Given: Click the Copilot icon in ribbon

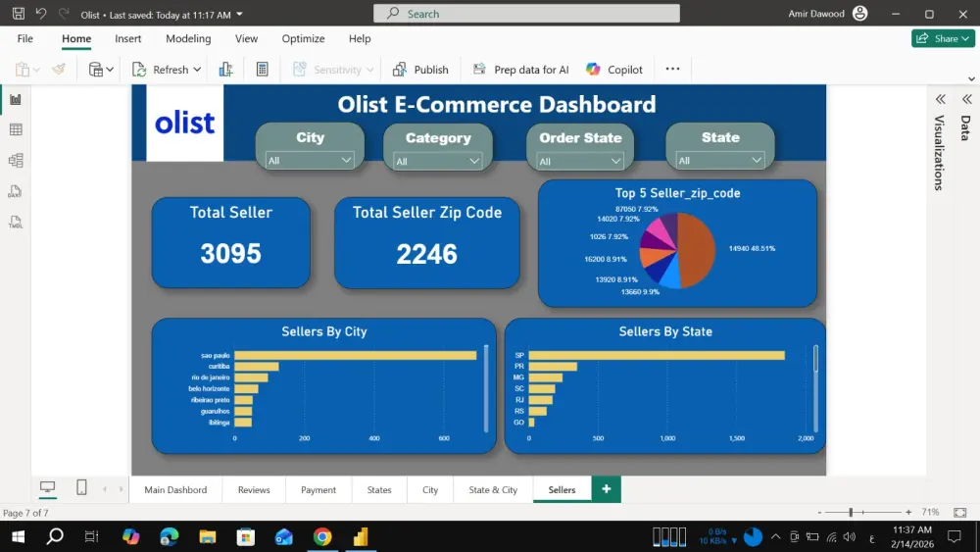Looking at the screenshot, I should [x=593, y=70].
